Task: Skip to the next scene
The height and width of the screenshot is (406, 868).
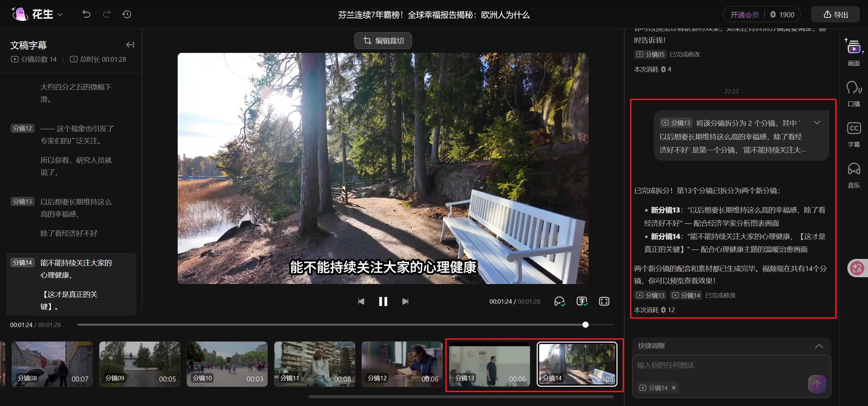Action: coord(405,301)
